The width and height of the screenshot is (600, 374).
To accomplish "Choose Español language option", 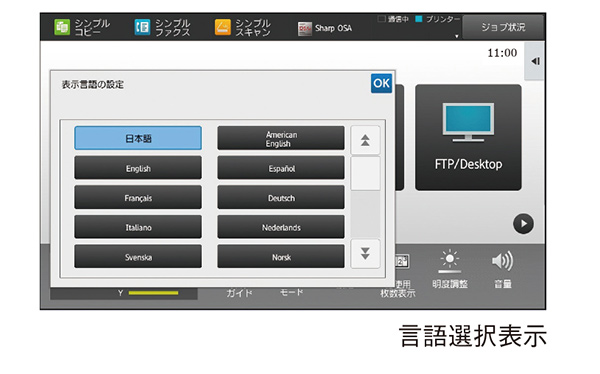I will point(281,168).
